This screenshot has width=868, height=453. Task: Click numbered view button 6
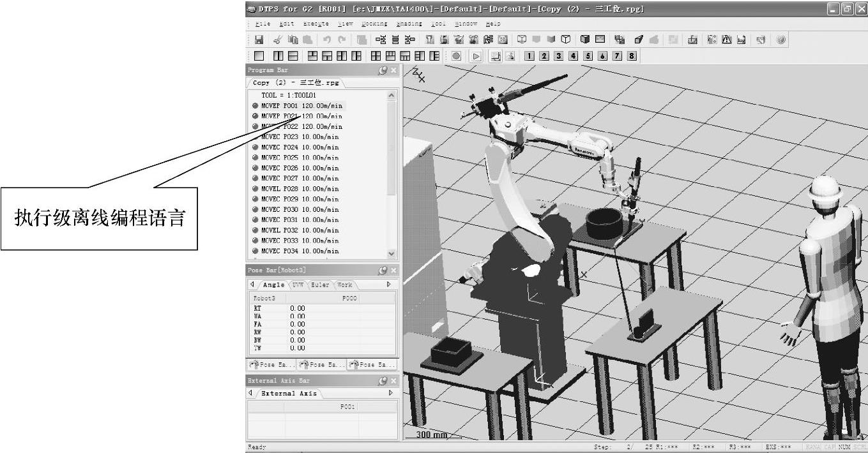tap(603, 56)
